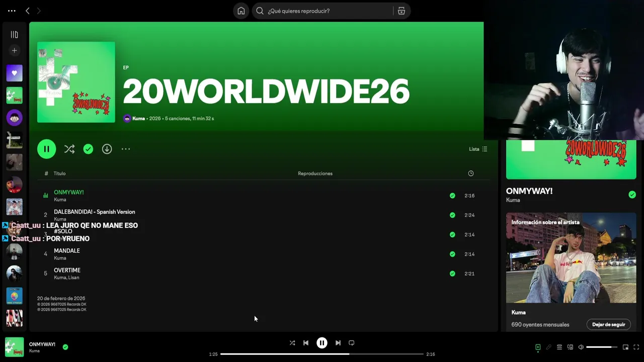644x362 pixels.
Task: Go forward with the right arrow
Action: [x=39, y=11]
